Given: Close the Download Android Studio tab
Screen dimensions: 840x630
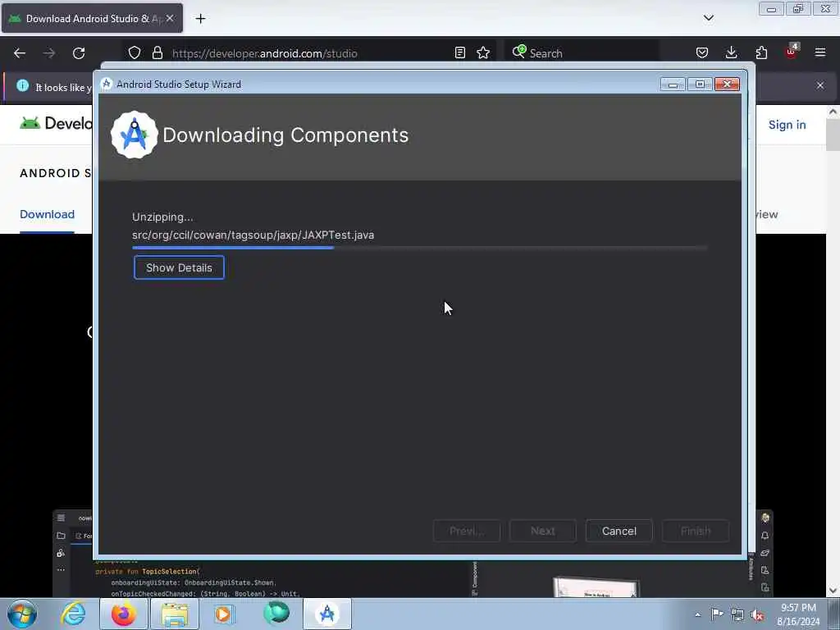Looking at the screenshot, I should click(x=170, y=18).
